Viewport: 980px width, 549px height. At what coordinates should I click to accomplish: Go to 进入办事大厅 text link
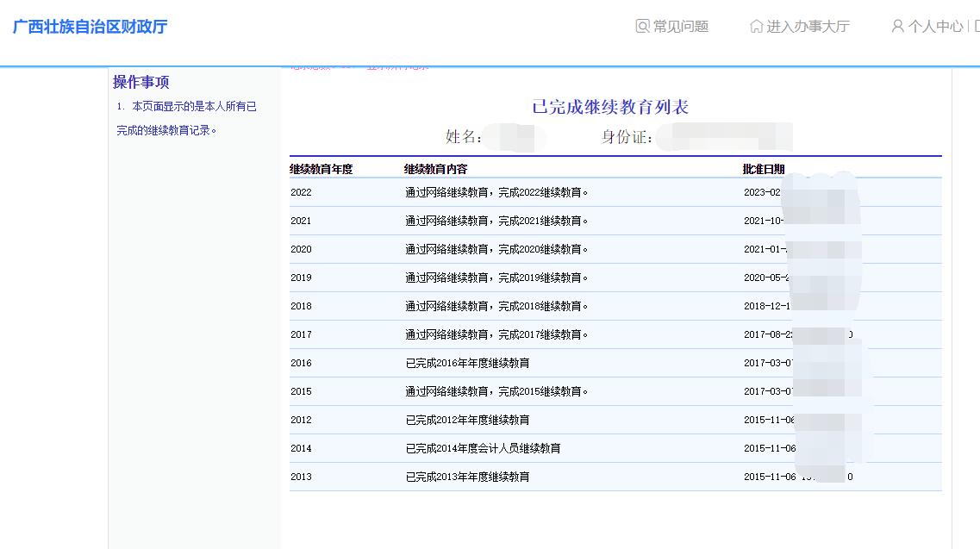pos(808,27)
